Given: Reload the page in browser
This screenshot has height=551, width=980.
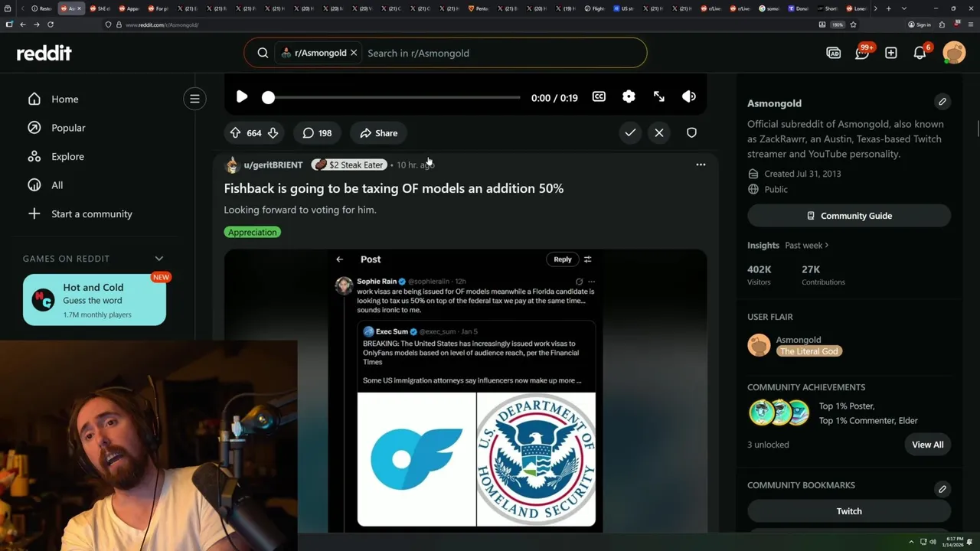Looking at the screenshot, I should 51,24.
